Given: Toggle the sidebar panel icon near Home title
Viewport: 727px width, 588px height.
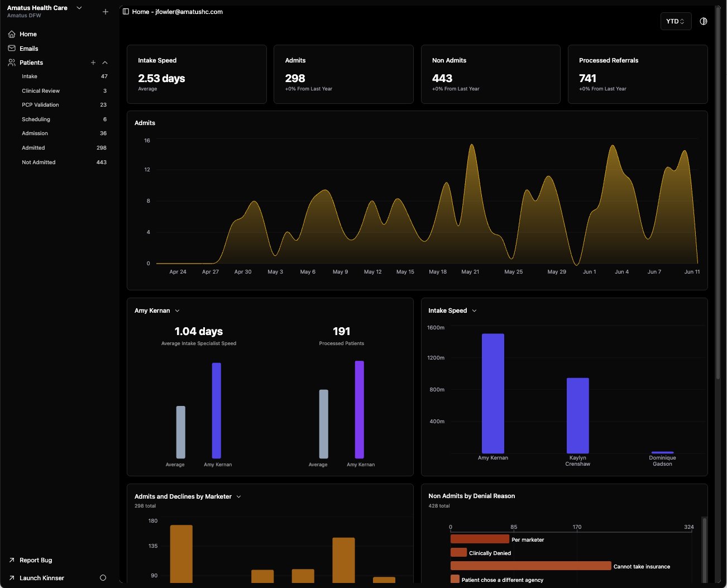Looking at the screenshot, I should [x=126, y=12].
